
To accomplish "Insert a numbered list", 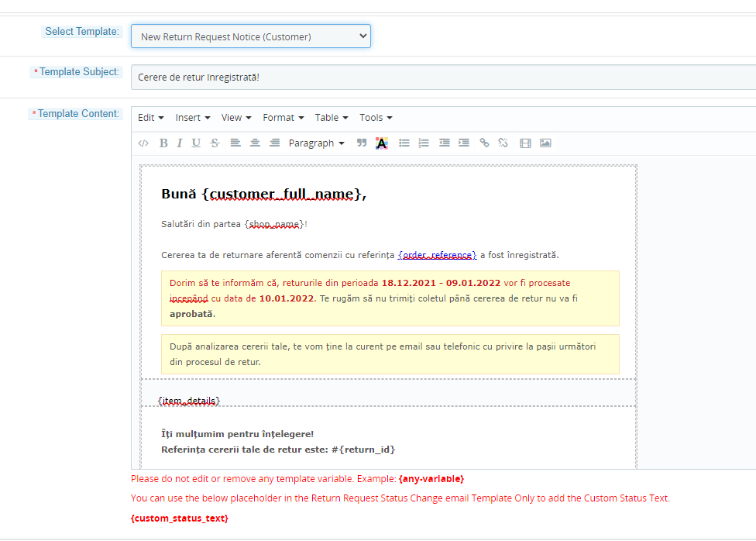I will 424,143.
